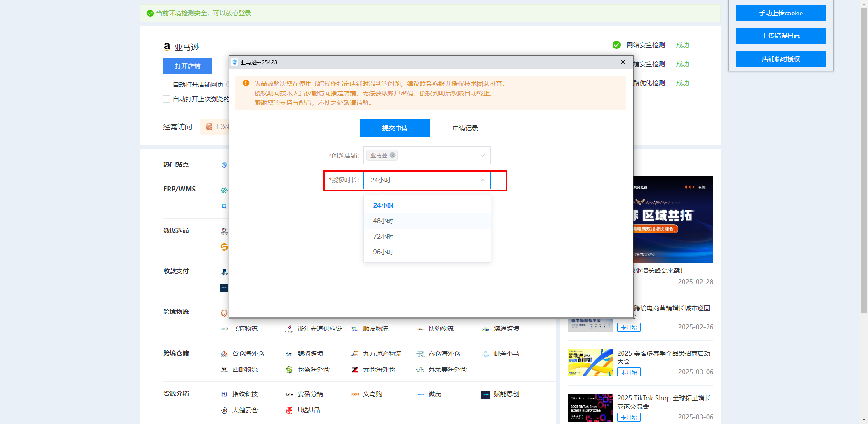
Task: Open the 2025 TikTok Shop event thumbnail
Action: 590,408
